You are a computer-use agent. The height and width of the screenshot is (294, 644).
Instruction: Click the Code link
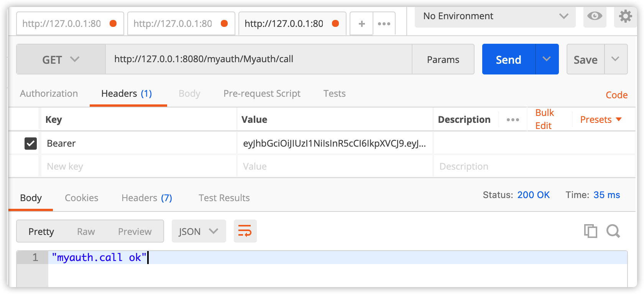[616, 95]
